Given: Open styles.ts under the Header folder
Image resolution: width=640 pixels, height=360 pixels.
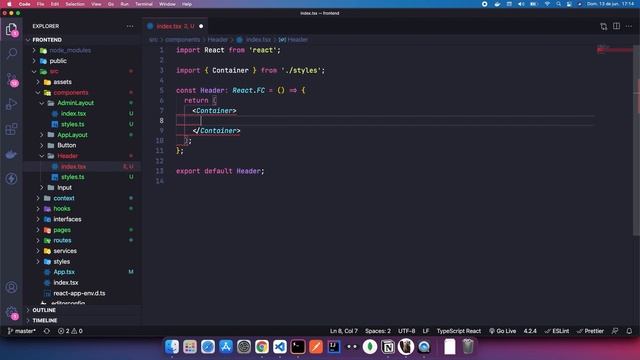Looking at the screenshot, I should click(73, 177).
